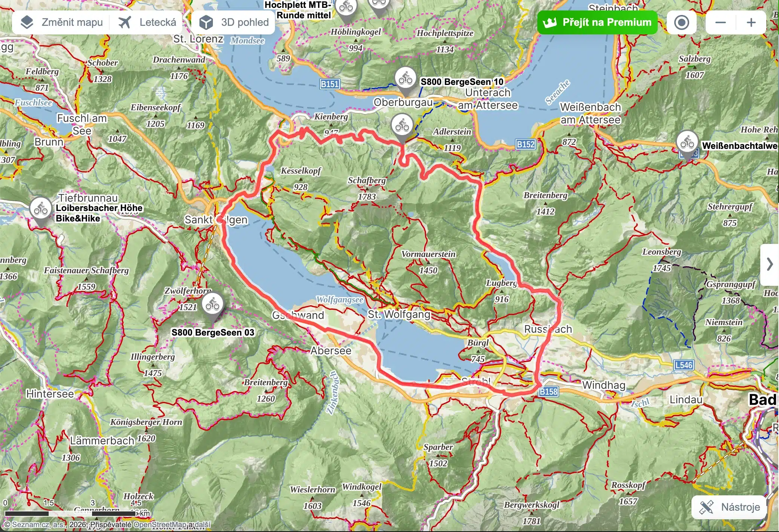
Task: Zoom out with the minus button
Action: (720, 22)
